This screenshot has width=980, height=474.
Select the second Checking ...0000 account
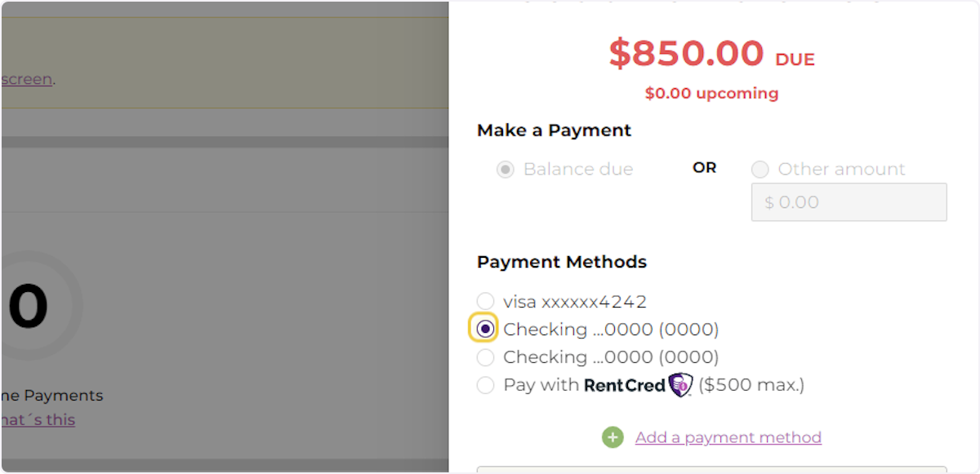(485, 357)
